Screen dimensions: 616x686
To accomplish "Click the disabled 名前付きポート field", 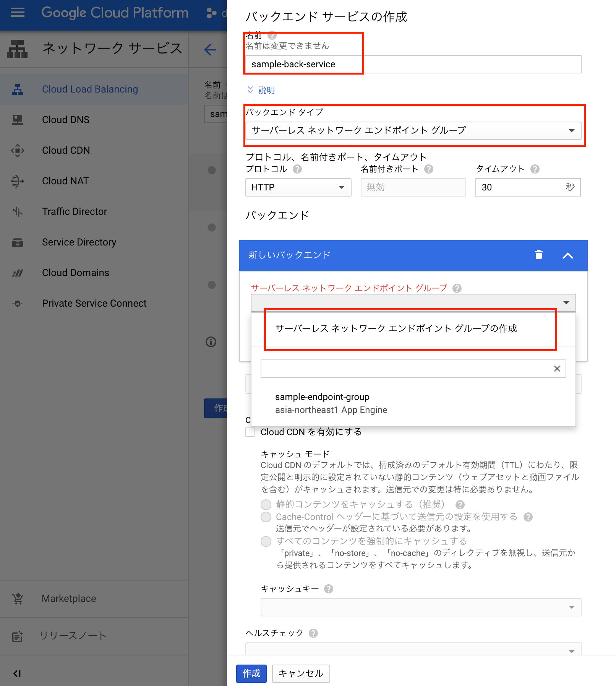I will pos(413,187).
